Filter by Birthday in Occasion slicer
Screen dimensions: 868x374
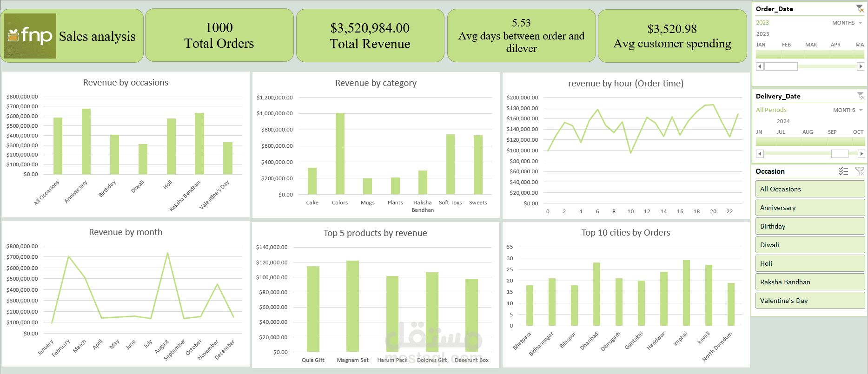pyautogui.click(x=810, y=226)
